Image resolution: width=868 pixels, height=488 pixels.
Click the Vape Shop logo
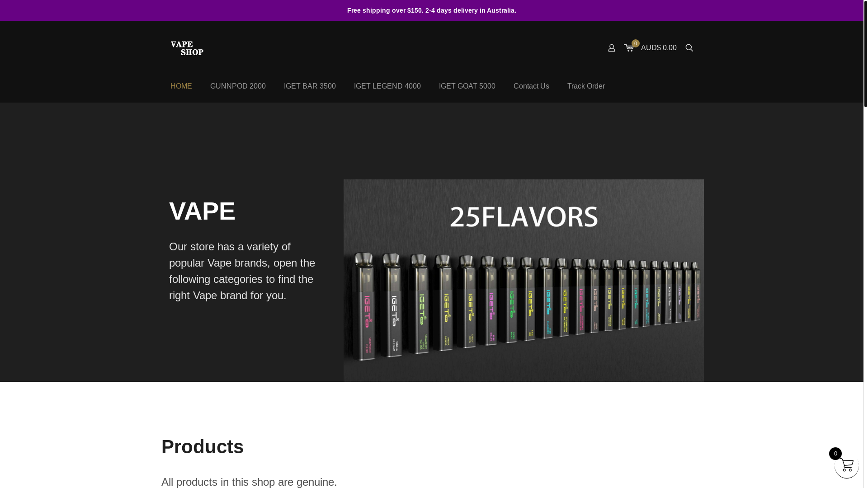click(187, 48)
